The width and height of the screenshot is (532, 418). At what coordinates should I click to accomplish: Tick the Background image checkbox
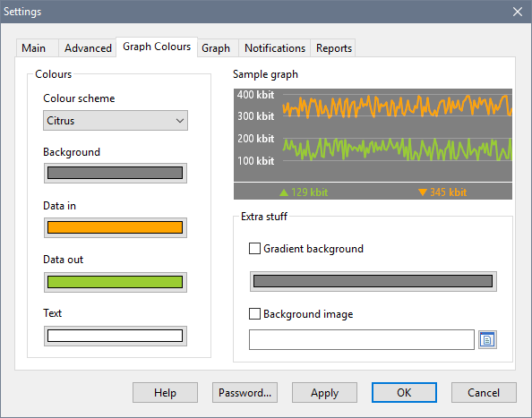click(254, 314)
